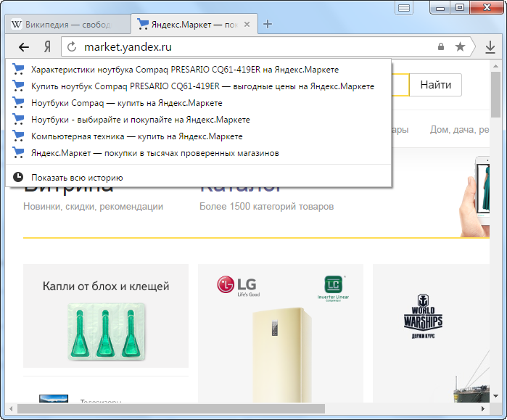Open history entry 'Купить ноутбук Compaq PRESARIO'
This screenshot has height=420, width=507.
click(199, 86)
